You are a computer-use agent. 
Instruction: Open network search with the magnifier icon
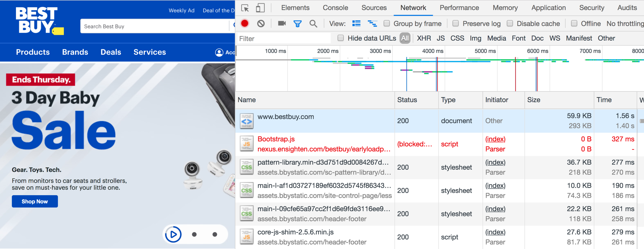point(313,24)
